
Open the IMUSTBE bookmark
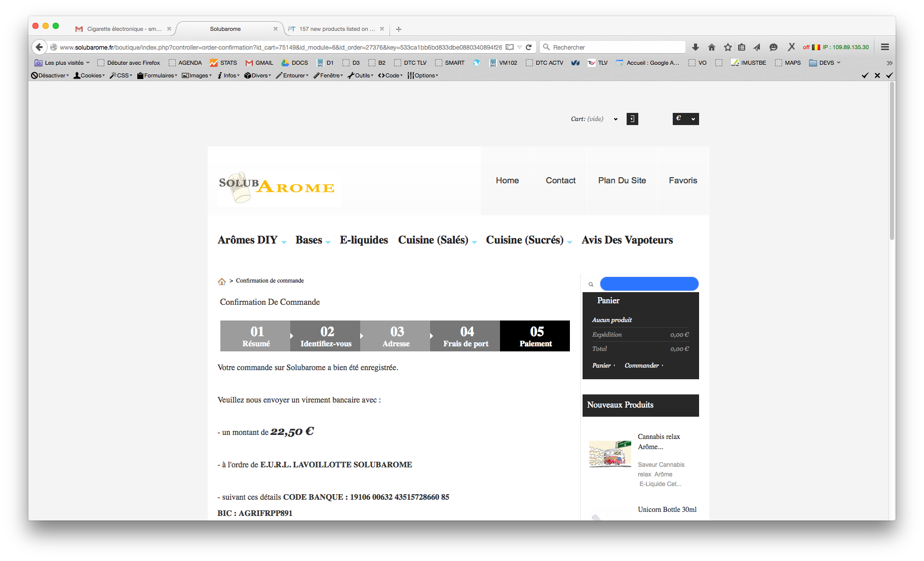pos(749,63)
